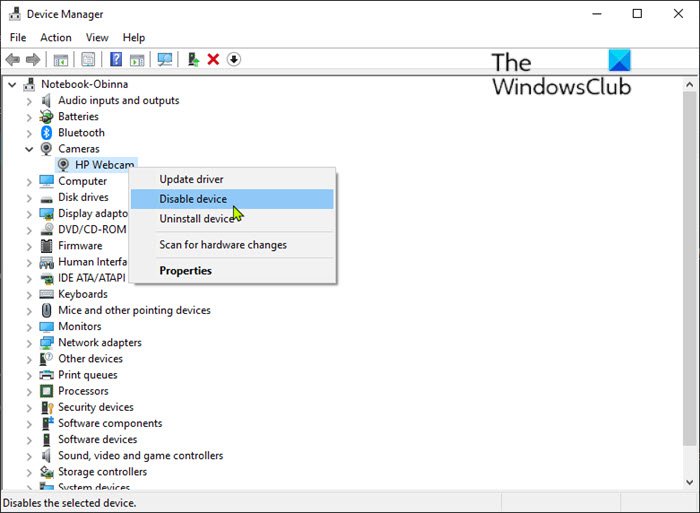Expand the Processors category chevron
The image size is (700, 513).
click(29, 392)
